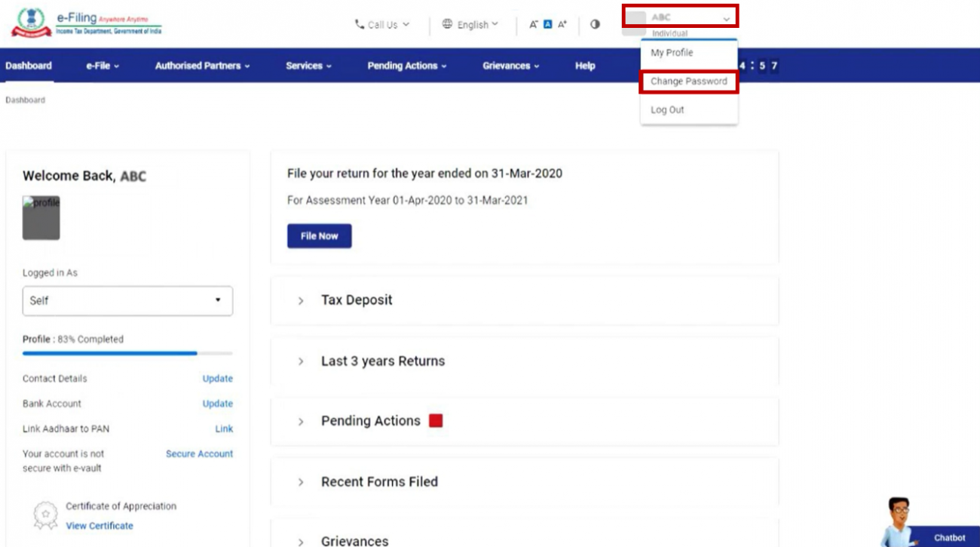Image resolution: width=980 pixels, height=547 pixels.
Task: Click the Link Aadhaar to PAN link
Action: pyautogui.click(x=224, y=429)
